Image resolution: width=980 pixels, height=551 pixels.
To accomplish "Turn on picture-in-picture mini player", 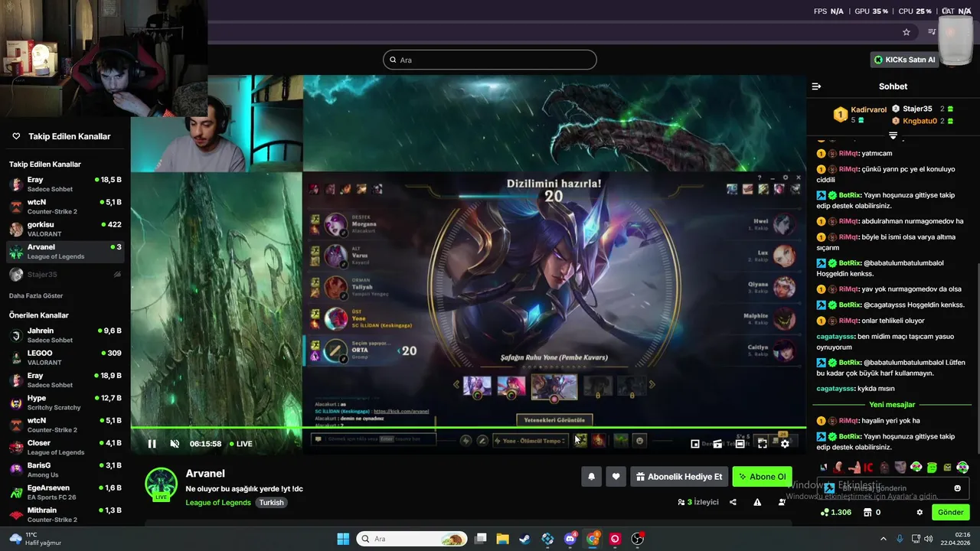I will [x=695, y=444].
